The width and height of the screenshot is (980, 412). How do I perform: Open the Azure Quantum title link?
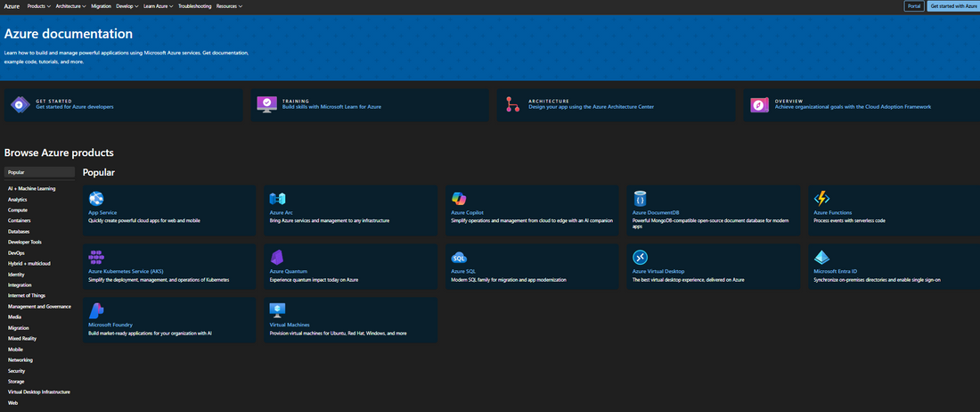(x=289, y=272)
